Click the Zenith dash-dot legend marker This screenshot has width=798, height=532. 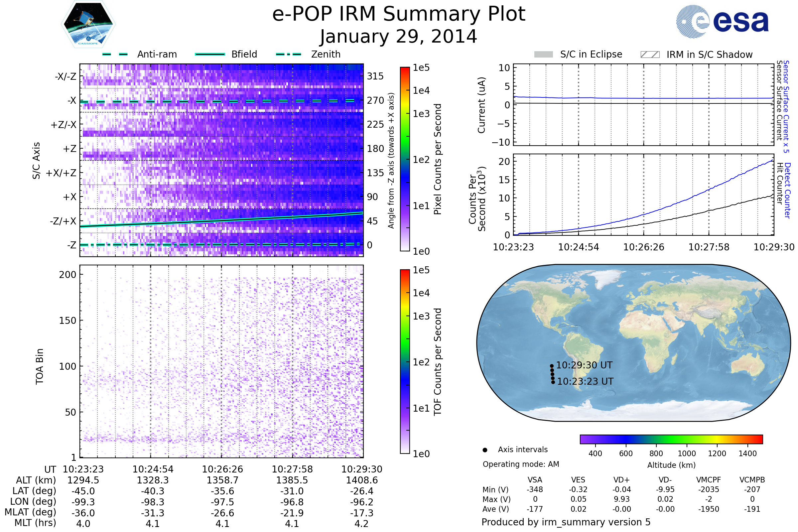click(289, 54)
